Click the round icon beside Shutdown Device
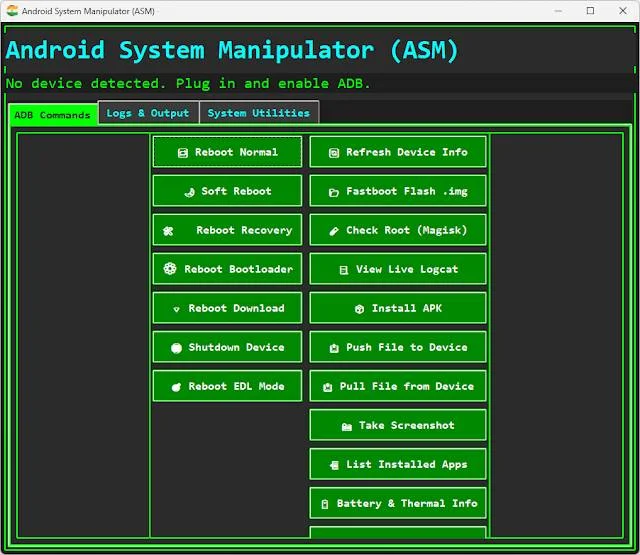 coord(176,348)
